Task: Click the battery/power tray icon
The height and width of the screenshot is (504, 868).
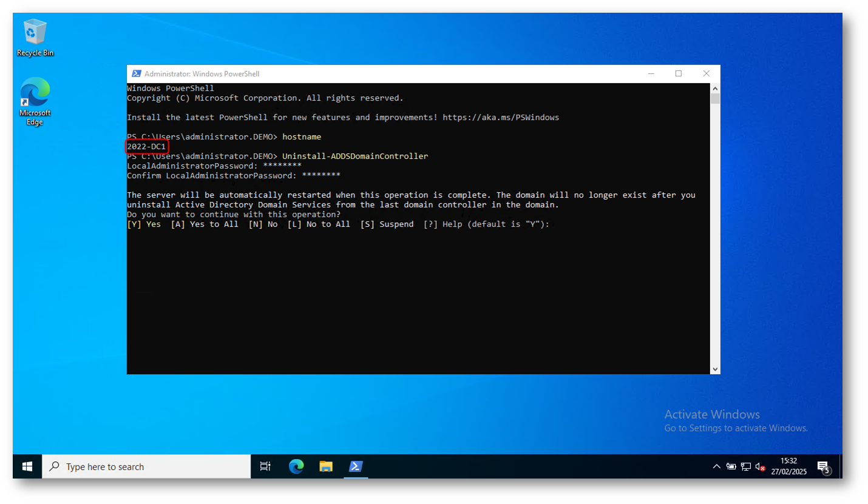Action: (731, 467)
